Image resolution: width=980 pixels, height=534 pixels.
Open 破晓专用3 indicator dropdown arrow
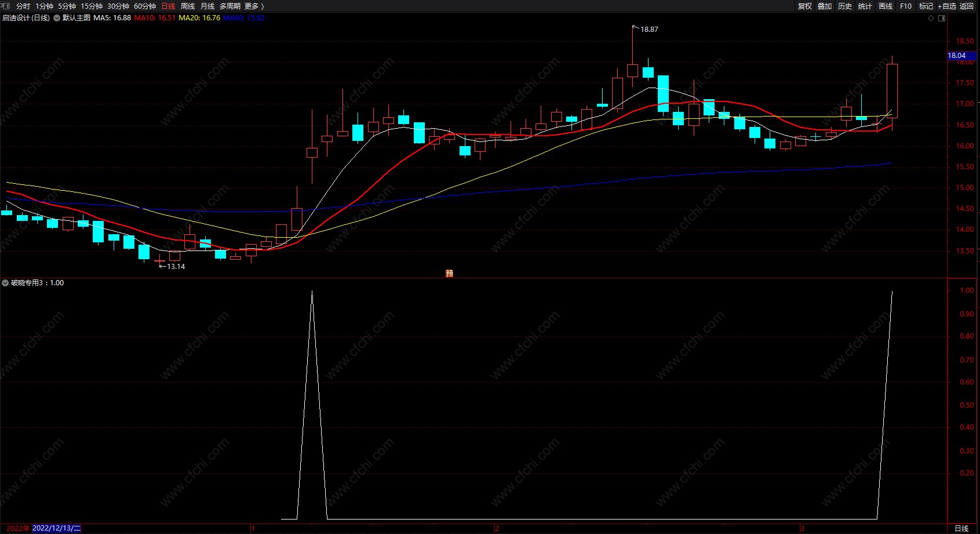click(x=5, y=283)
